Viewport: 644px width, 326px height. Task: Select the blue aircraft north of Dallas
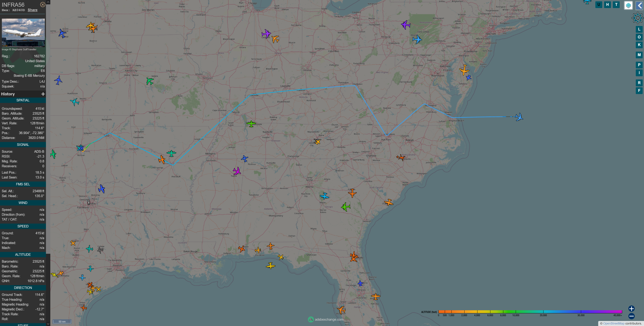pyautogui.click(x=101, y=189)
